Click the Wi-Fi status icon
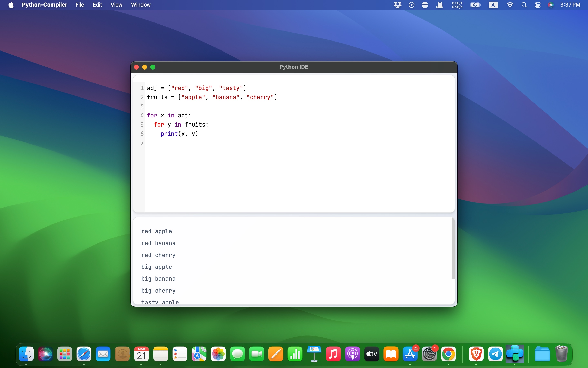Viewport: 588px width, 368px height. point(510,5)
